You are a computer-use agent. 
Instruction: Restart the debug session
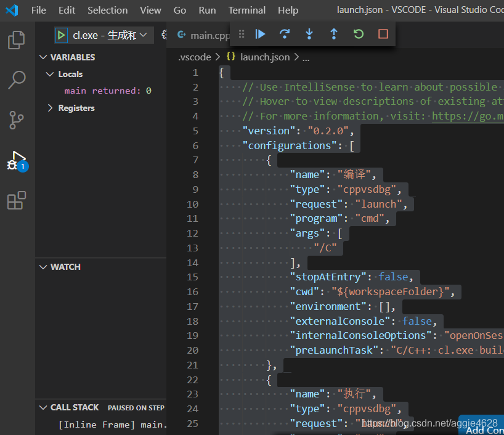coord(359,34)
